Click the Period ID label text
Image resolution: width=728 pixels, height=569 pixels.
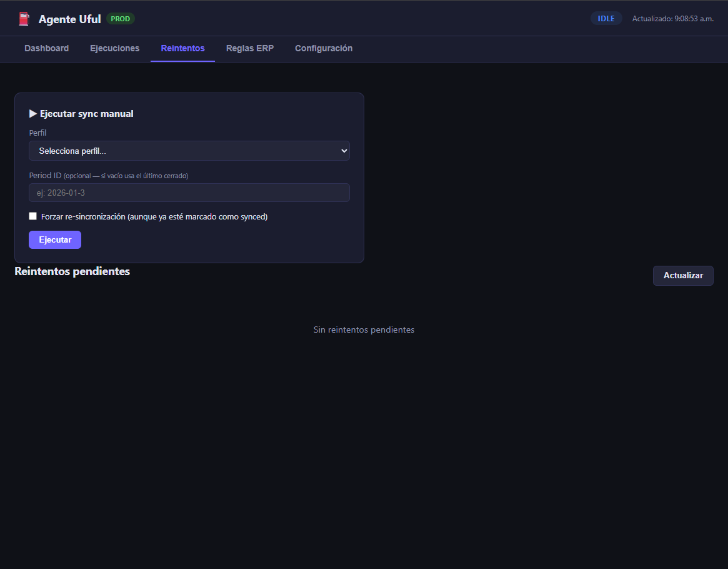(45, 176)
